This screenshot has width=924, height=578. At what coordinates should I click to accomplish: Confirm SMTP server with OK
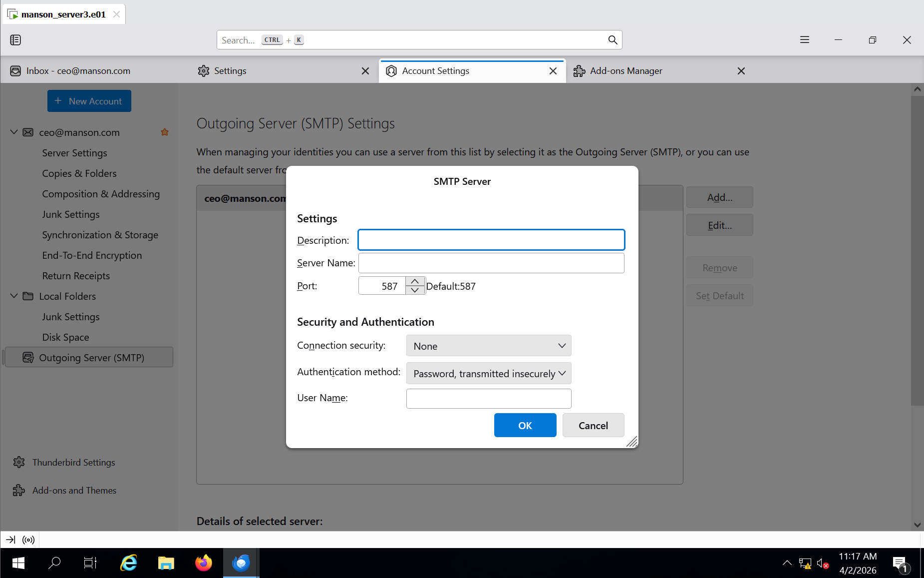pyautogui.click(x=525, y=425)
